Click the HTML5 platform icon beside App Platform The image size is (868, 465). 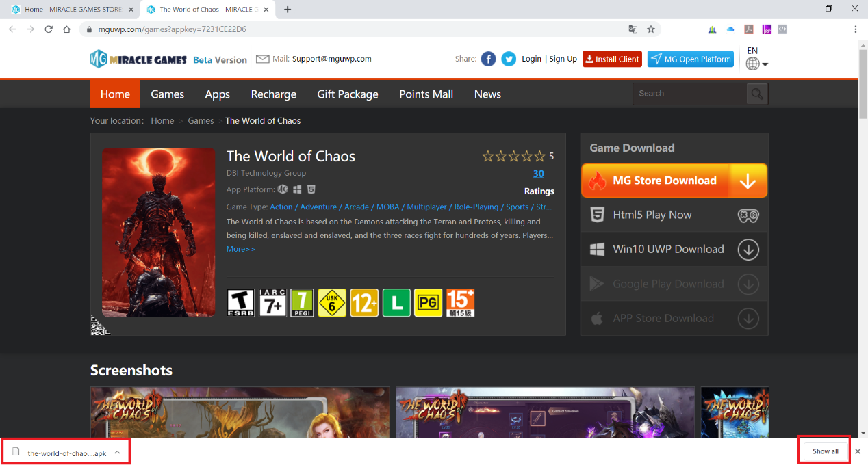tap(311, 189)
